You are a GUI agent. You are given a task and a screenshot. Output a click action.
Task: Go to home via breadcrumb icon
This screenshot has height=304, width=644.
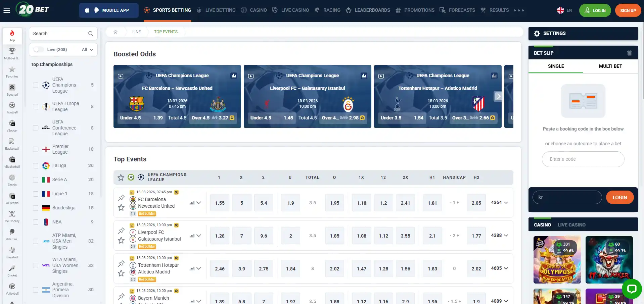[116, 32]
